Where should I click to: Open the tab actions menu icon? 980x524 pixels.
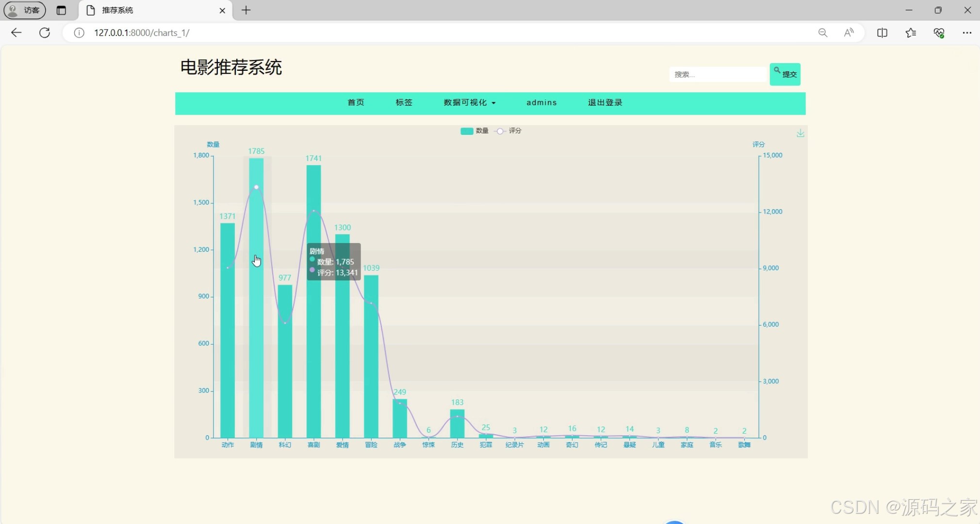click(x=61, y=10)
